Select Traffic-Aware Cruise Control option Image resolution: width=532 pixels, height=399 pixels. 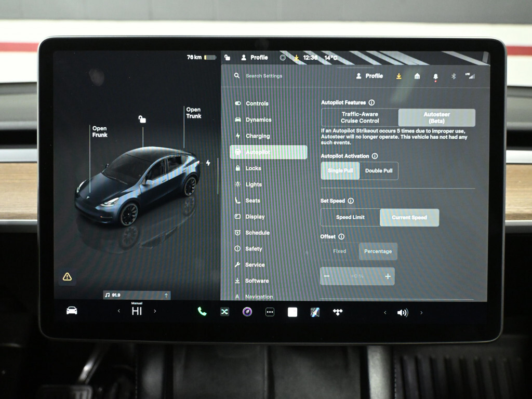[360, 117]
